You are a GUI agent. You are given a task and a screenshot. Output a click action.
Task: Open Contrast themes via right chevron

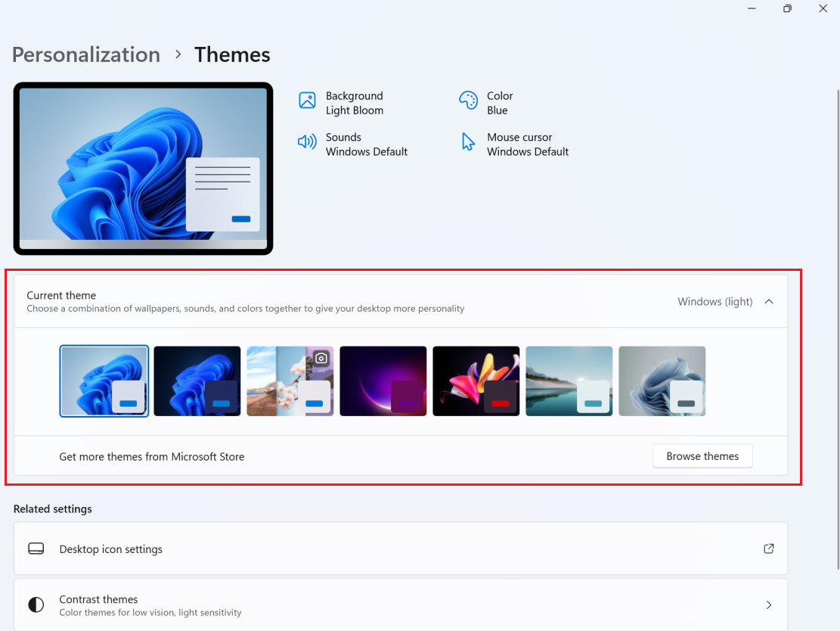(x=768, y=605)
